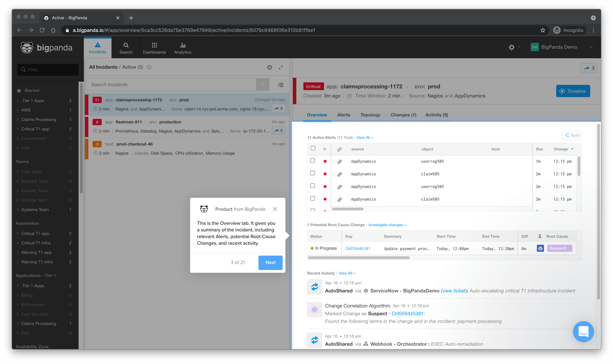
Task: Go to browser home page
Action: (x=53, y=30)
